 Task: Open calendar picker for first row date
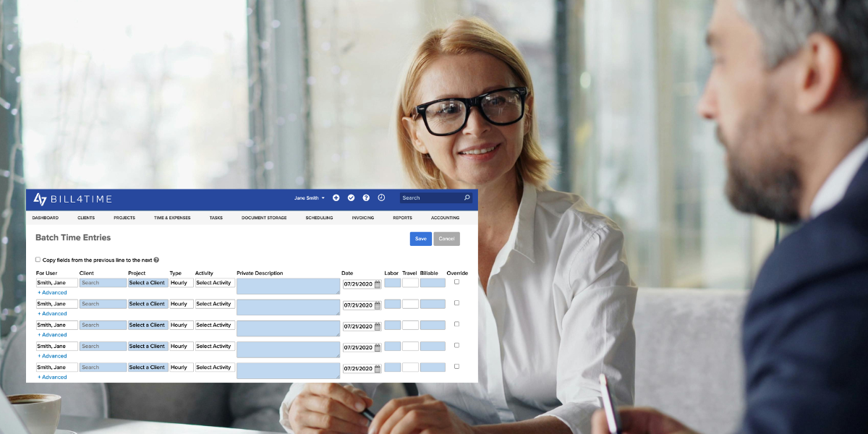click(378, 284)
